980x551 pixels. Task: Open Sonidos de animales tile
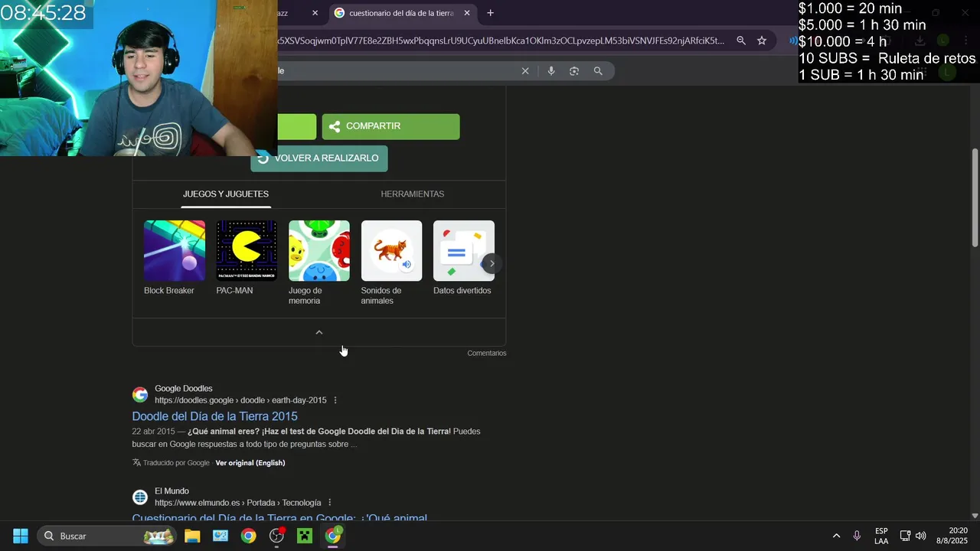(x=391, y=251)
